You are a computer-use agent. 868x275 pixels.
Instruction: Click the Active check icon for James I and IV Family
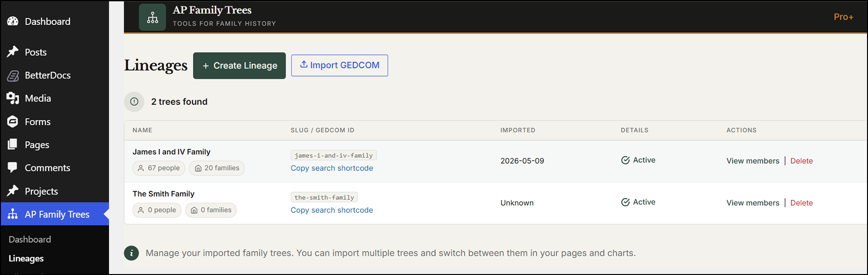[625, 160]
